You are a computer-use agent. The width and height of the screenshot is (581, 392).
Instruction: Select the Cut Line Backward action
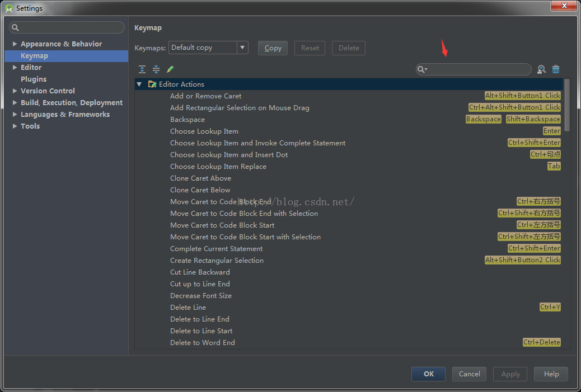[x=349, y=272]
